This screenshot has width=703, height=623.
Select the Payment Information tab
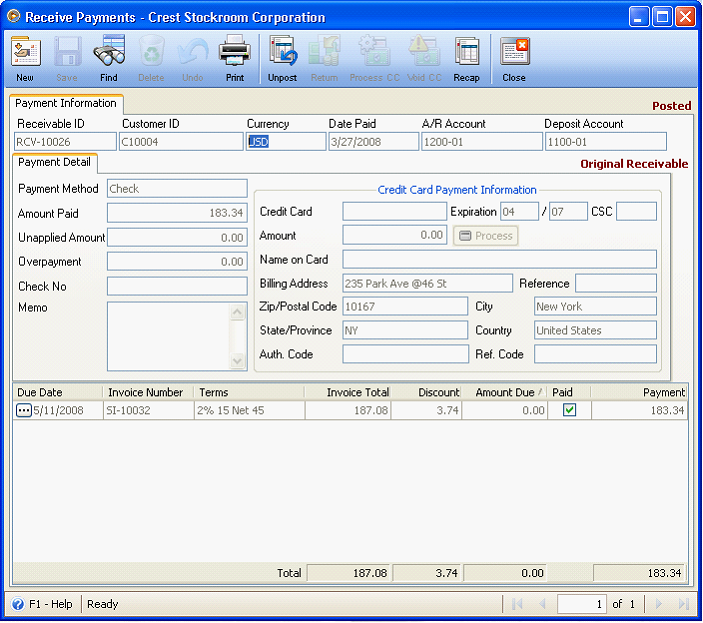[x=66, y=103]
